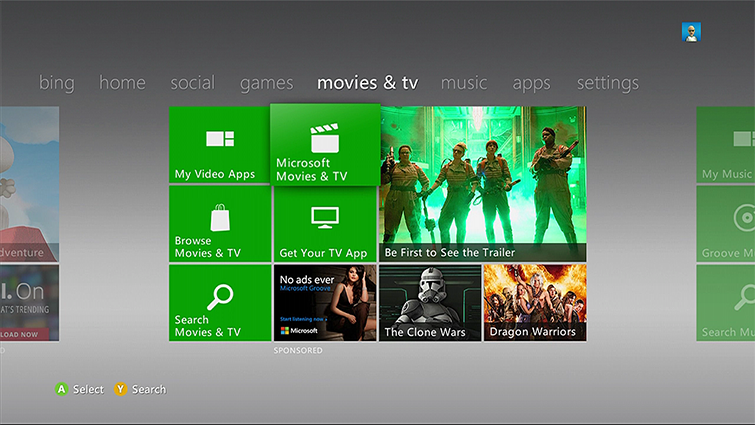Viewport: 755px width, 425px height.
Task: Click the My Music tile icon
Action: pos(744,139)
